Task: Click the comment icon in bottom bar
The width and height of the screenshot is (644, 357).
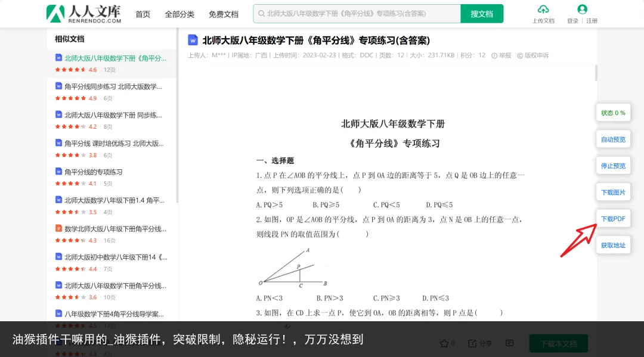Action: click(x=510, y=343)
